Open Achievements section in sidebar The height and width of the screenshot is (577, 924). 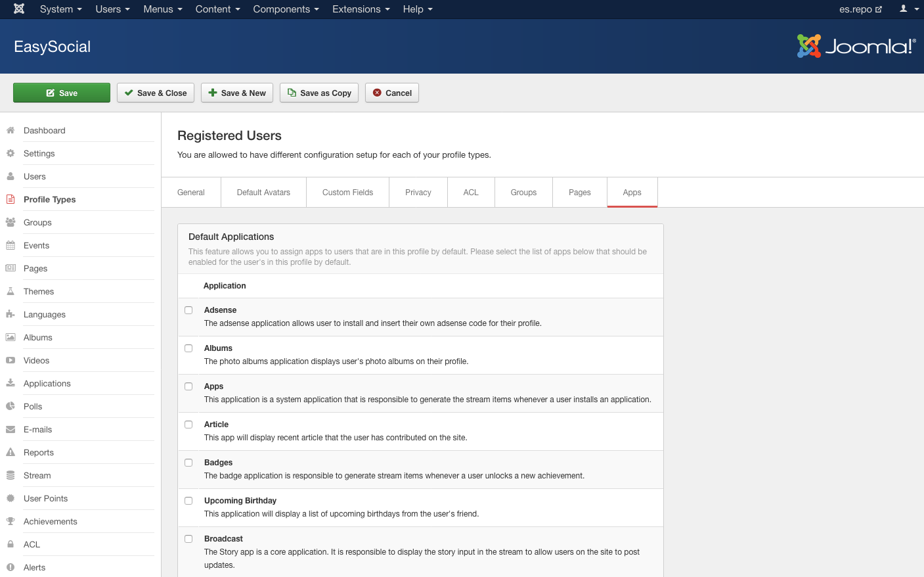click(50, 521)
